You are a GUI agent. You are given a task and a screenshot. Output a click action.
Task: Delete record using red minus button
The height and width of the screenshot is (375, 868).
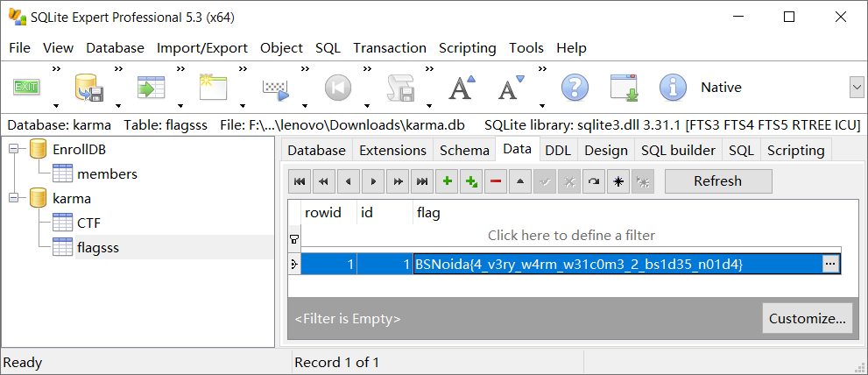pyautogui.click(x=496, y=181)
